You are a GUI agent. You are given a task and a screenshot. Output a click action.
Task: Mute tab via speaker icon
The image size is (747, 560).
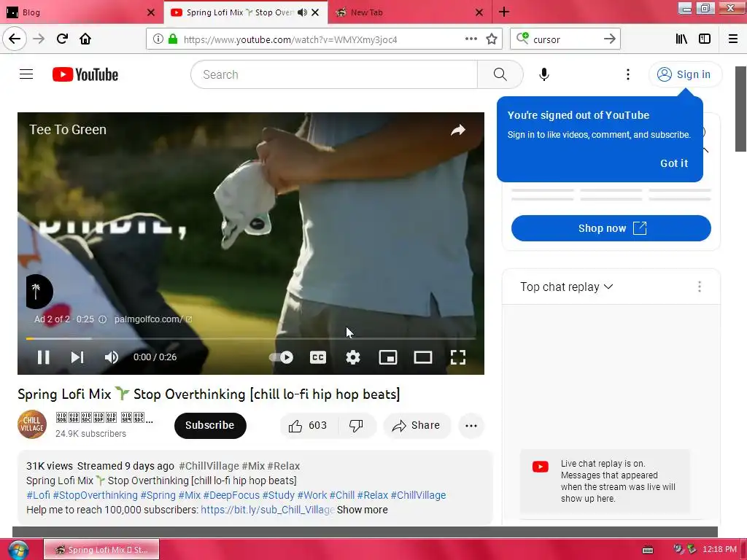pos(302,12)
